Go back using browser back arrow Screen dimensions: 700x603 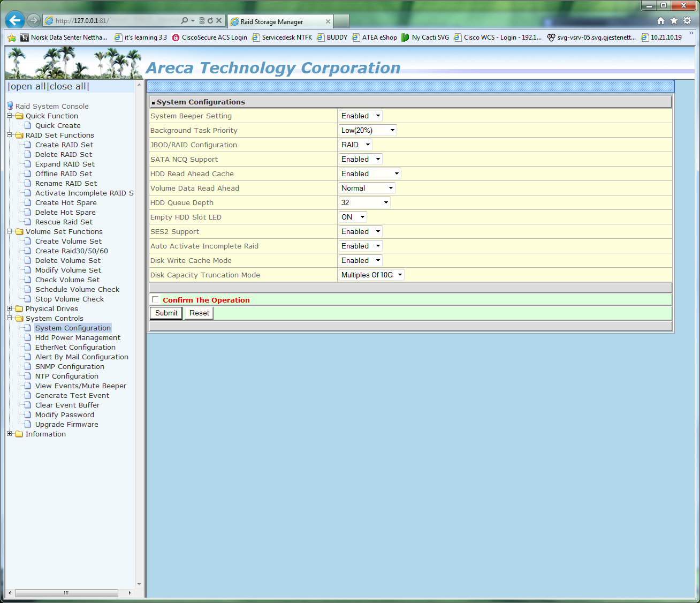[x=15, y=20]
